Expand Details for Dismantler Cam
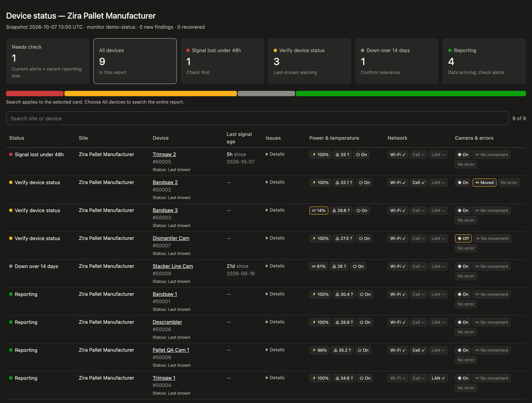 (x=275, y=238)
